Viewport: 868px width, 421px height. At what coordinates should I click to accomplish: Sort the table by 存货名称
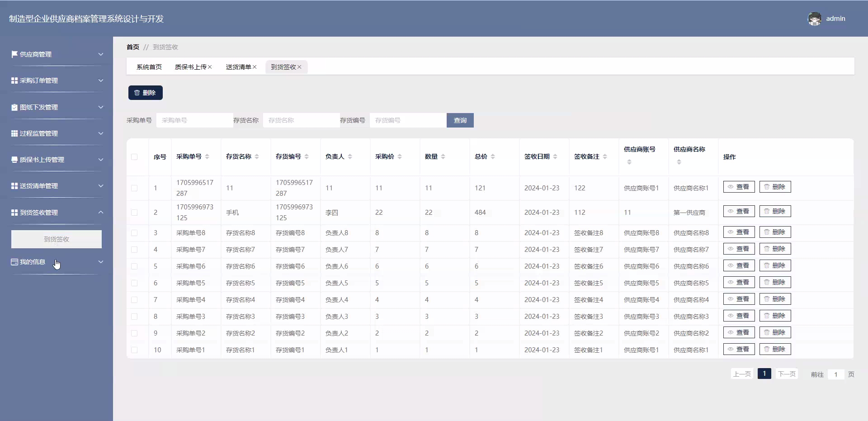pos(257,156)
